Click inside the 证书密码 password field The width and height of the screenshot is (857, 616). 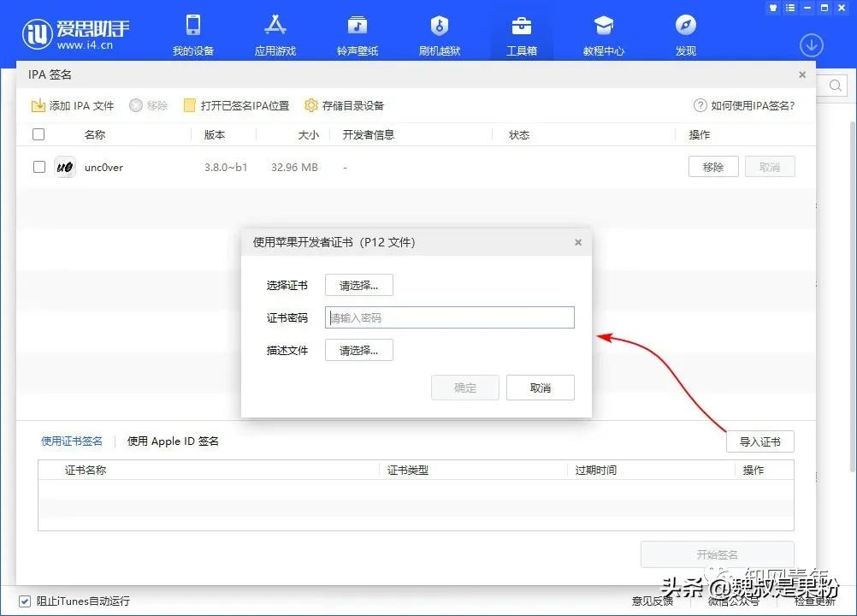point(449,317)
